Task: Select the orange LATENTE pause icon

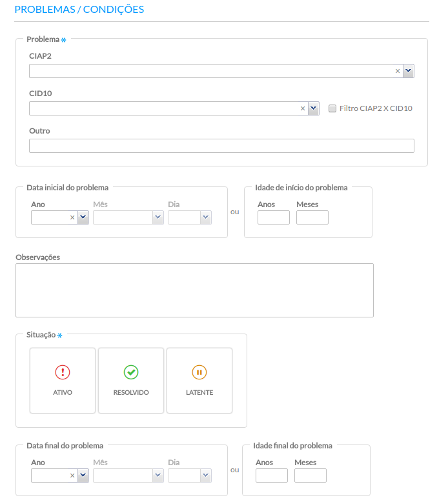Action: (x=199, y=372)
